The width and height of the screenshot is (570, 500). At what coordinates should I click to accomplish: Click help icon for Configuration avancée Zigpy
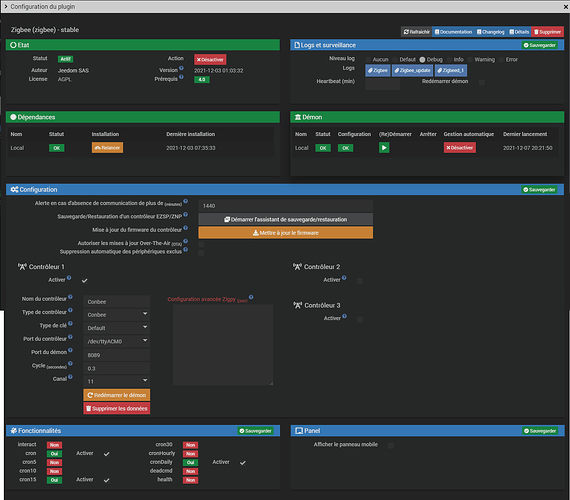pos(251,297)
